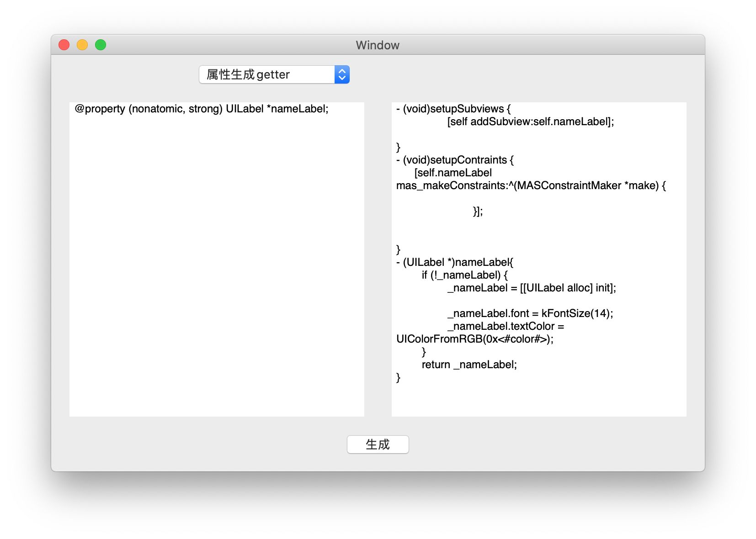Click the '[self.nameLabel' line in the output
Screen dimensions: 756x539
tap(453, 173)
